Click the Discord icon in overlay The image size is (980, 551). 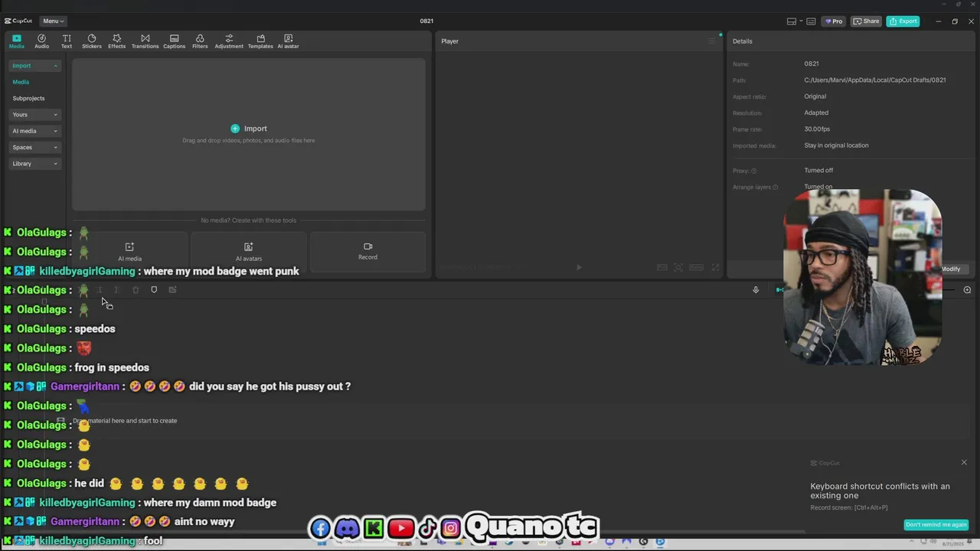click(x=347, y=528)
